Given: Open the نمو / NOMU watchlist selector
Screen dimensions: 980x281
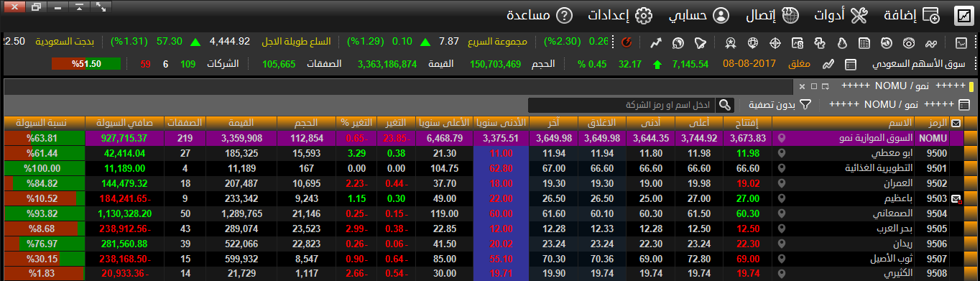Looking at the screenshot, I should [x=891, y=105].
